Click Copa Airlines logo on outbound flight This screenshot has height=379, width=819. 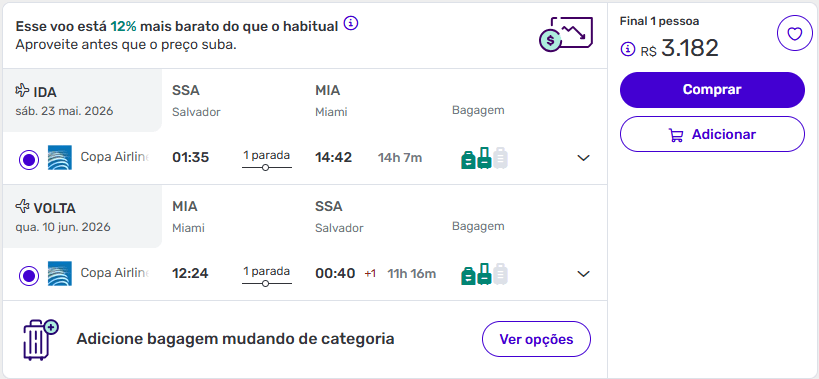pos(60,158)
